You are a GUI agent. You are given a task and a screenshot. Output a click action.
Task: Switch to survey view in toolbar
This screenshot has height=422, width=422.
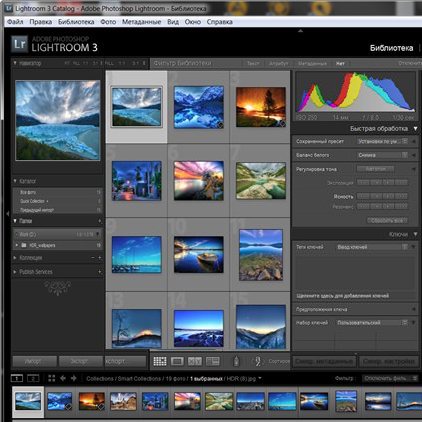213,361
